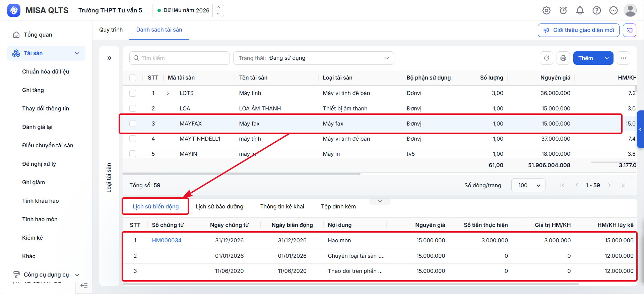The width and height of the screenshot is (644, 294).
Task: Click the screen cast icon button
Action: [630, 30]
